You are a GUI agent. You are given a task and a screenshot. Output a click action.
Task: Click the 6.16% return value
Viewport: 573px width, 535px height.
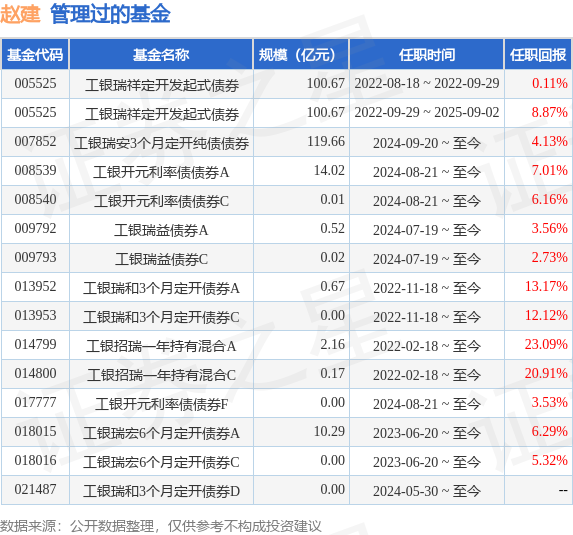[x=550, y=200]
